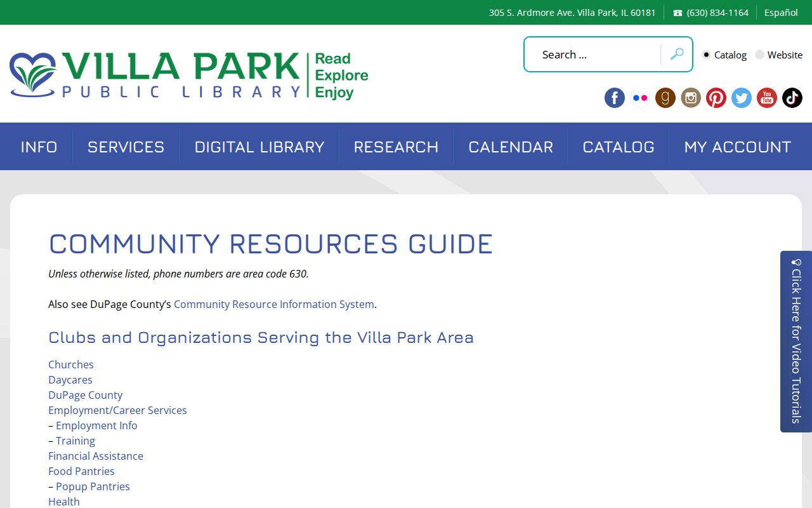Call the library phone number link

711,13
